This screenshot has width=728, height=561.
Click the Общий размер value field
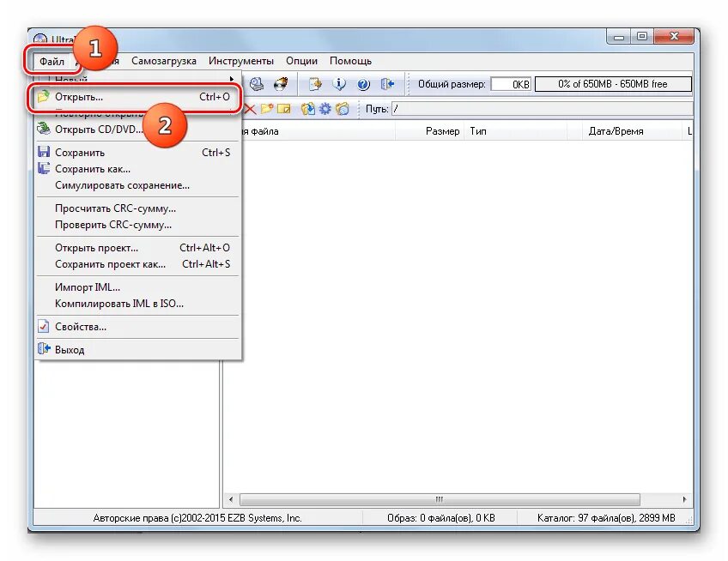[x=511, y=84]
